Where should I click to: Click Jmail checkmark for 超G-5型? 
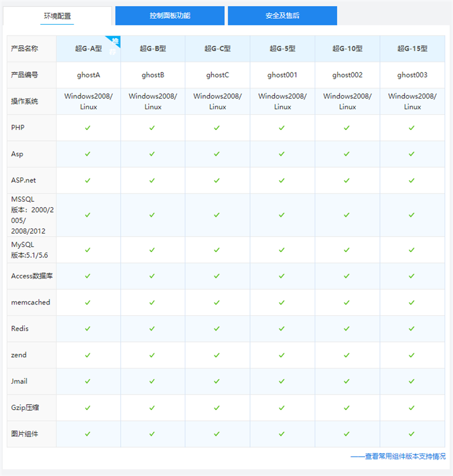(281, 381)
